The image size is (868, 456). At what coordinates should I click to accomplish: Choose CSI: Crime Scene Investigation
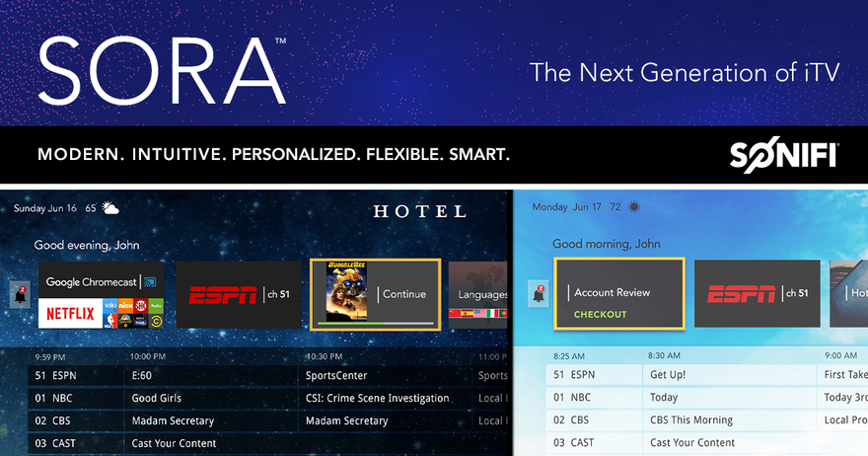[x=385, y=399]
